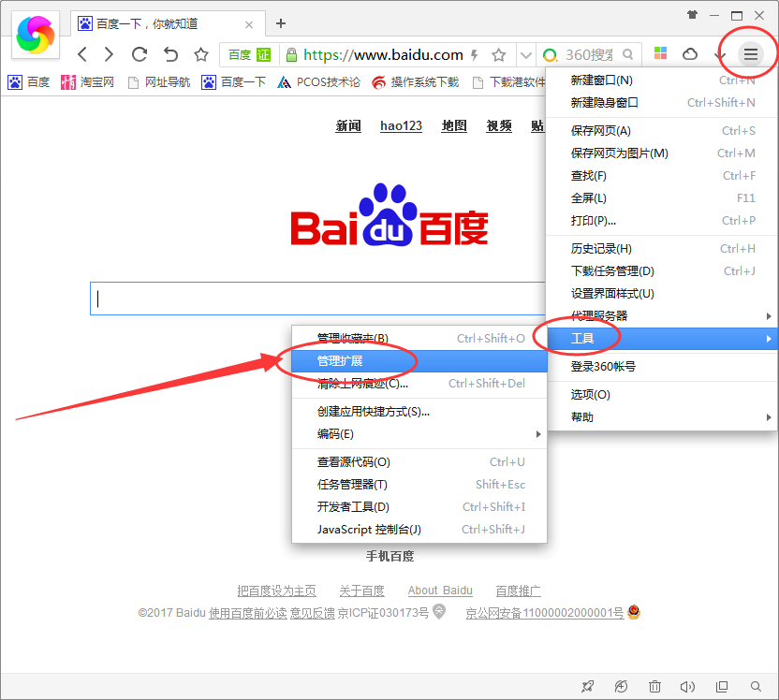Mute tab audio via the speaker icon
Screen dimensions: 779x700
tap(688, 686)
